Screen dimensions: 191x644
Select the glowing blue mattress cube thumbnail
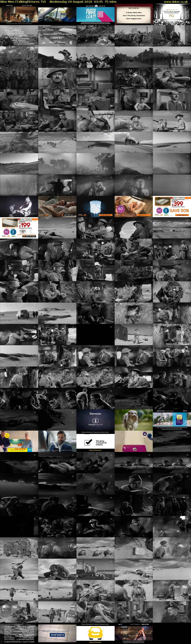pyautogui.click(x=95, y=206)
